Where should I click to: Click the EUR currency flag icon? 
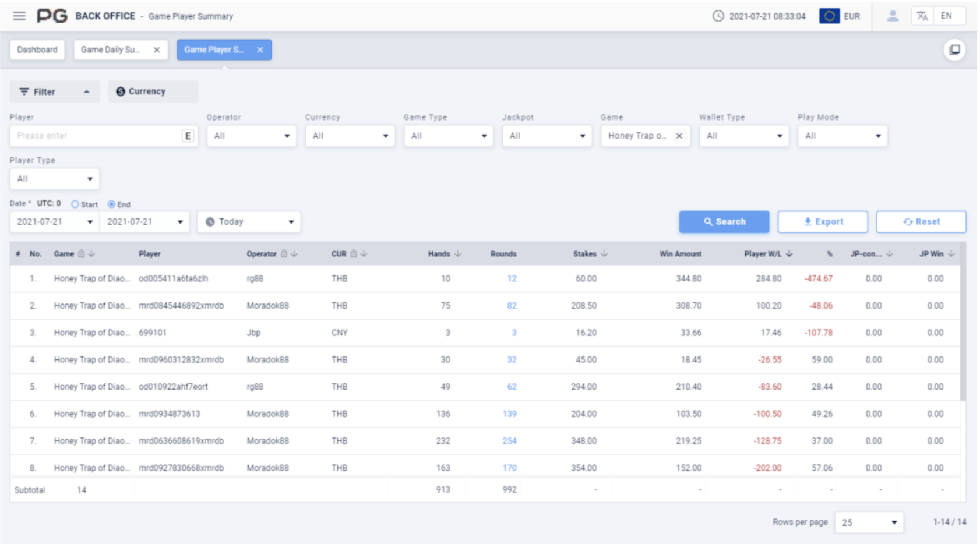click(829, 16)
